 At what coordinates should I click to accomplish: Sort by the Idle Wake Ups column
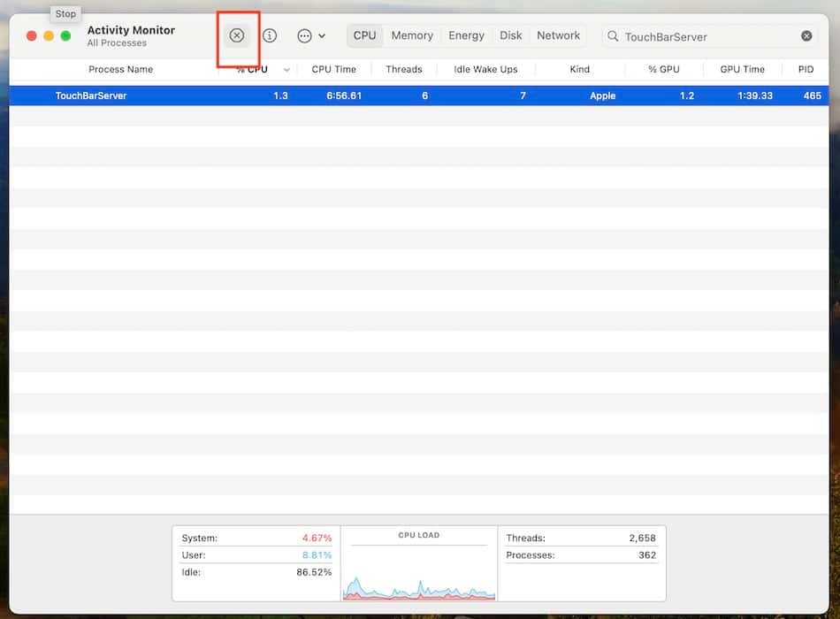485,69
